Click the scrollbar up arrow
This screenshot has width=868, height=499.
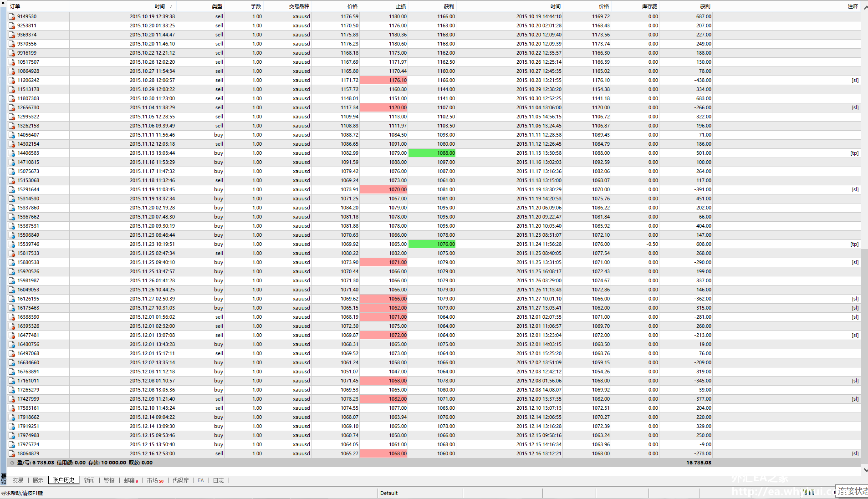(x=865, y=7)
